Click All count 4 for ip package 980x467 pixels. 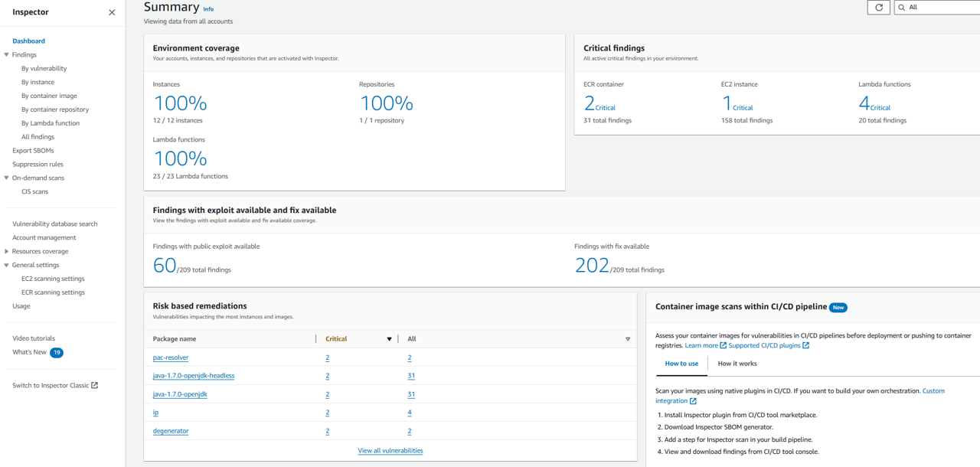[410, 413]
